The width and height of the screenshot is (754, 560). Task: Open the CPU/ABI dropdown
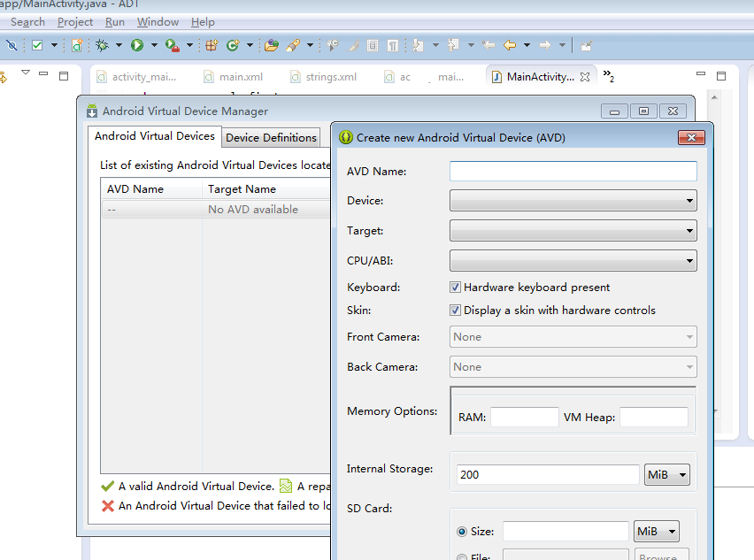(573, 260)
